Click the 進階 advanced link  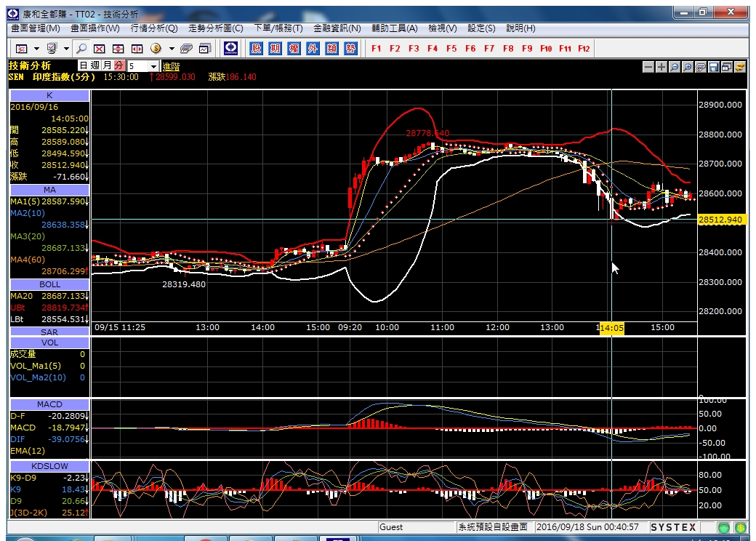pos(171,67)
